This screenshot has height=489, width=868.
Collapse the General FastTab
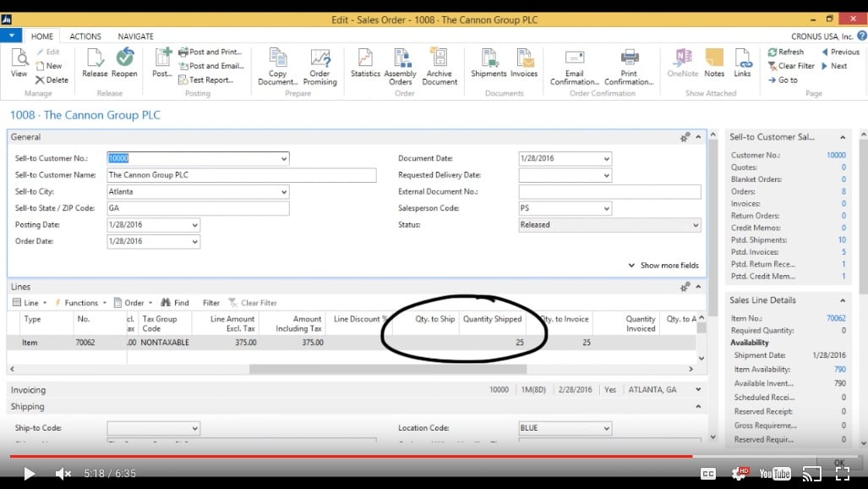pos(699,137)
